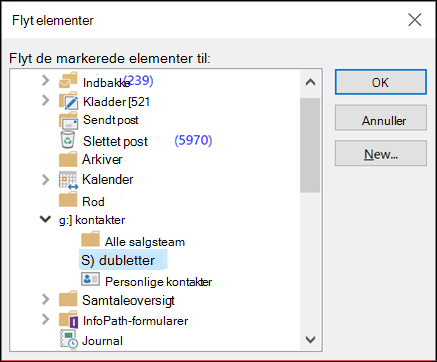Expand the Kalender folder
The height and width of the screenshot is (362, 437).
coord(46,179)
